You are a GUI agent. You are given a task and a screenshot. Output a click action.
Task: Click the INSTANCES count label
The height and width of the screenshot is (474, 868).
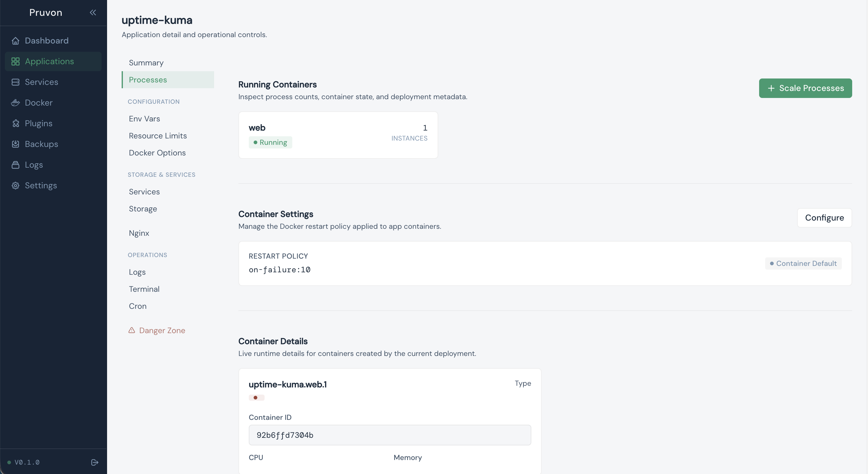click(x=409, y=138)
